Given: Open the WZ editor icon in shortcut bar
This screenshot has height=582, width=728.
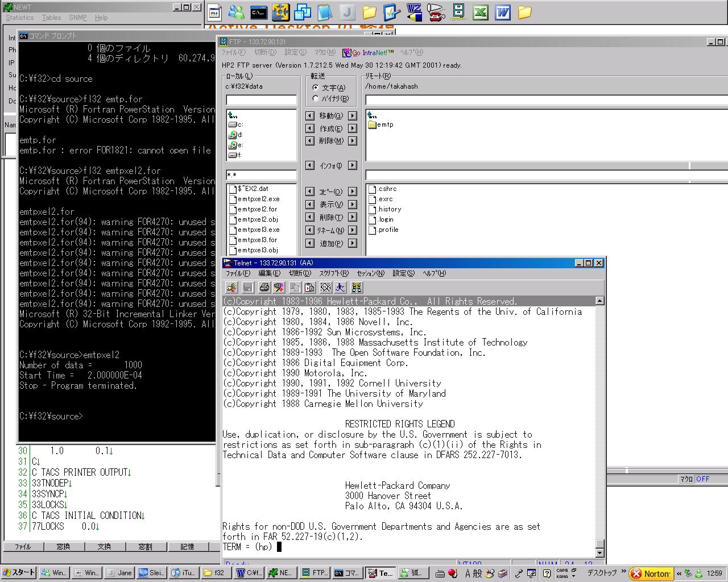Looking at the screenshot, I should (x=414, y=12).
